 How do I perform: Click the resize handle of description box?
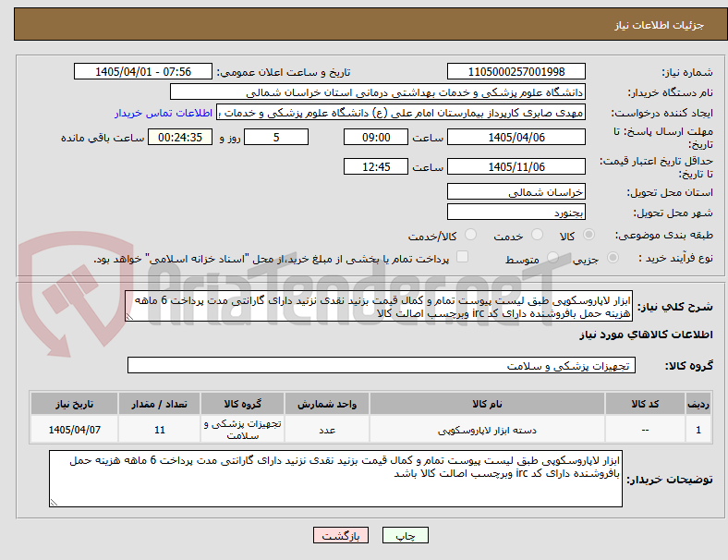pos(129,317)
